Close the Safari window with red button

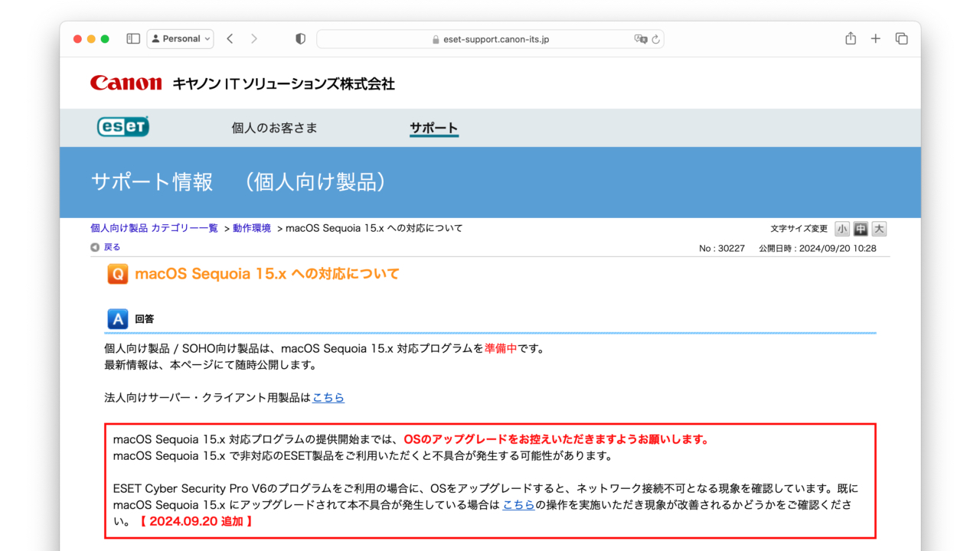coord(77,39)
